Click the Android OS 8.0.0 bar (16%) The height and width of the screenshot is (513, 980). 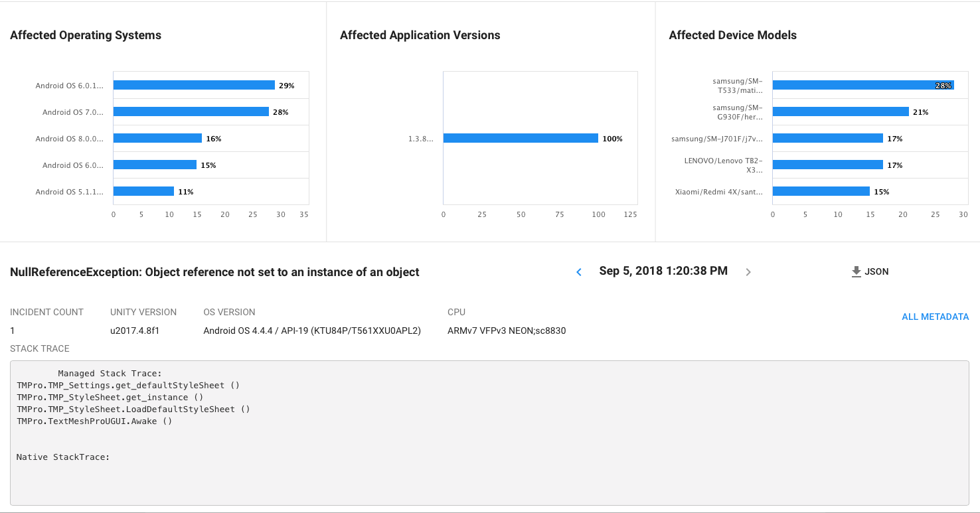pyautogui.click(x=157, y=138)
